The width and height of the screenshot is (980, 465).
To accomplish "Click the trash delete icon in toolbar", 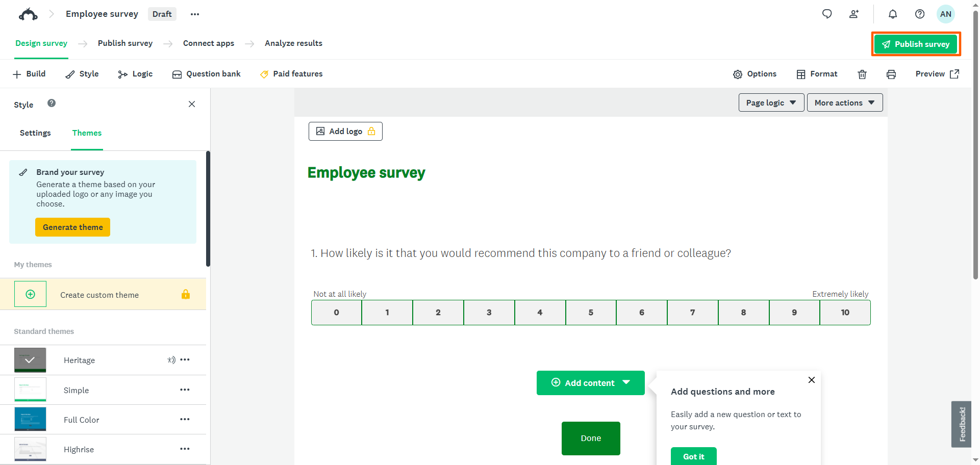I will pos(862,74).
